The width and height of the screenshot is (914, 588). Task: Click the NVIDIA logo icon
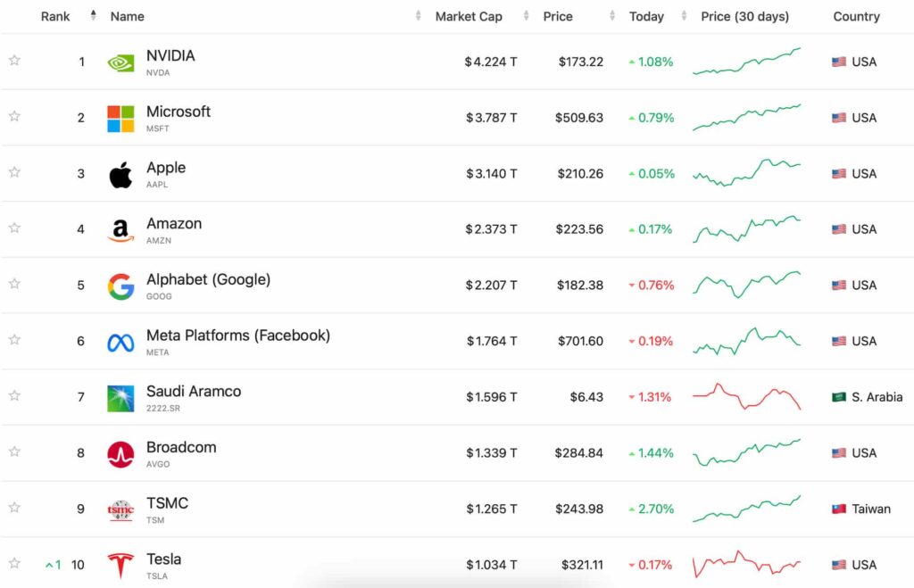(x=120, y=62)
